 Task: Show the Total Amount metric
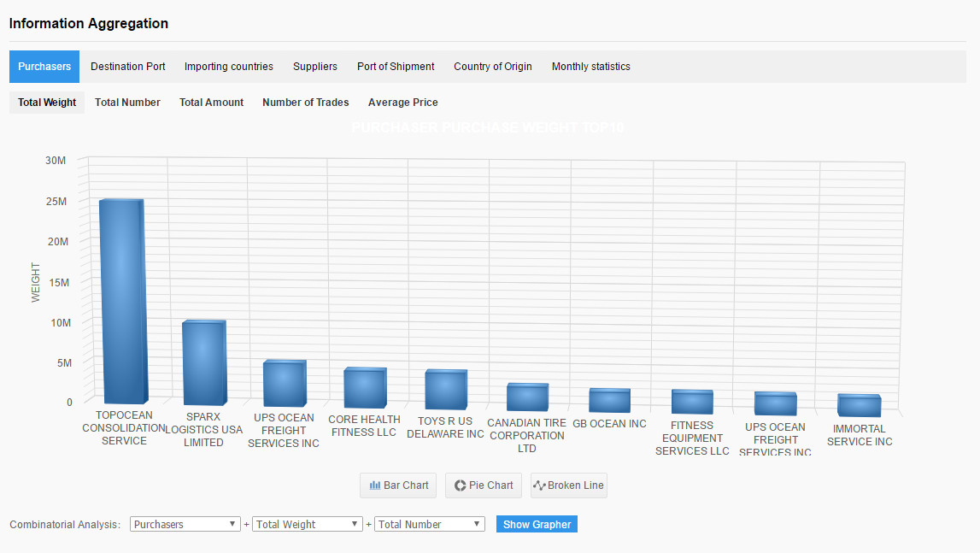(x=211, y=103)
